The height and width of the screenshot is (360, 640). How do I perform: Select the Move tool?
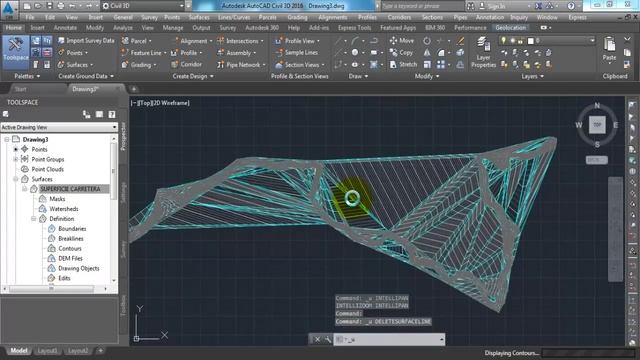point(402,41)
